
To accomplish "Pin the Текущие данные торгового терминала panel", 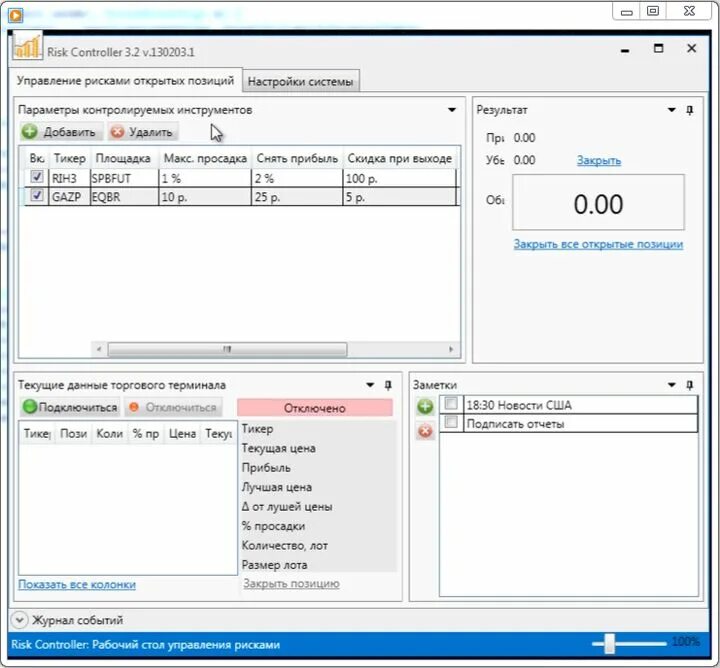I will [x=388, y=385].
